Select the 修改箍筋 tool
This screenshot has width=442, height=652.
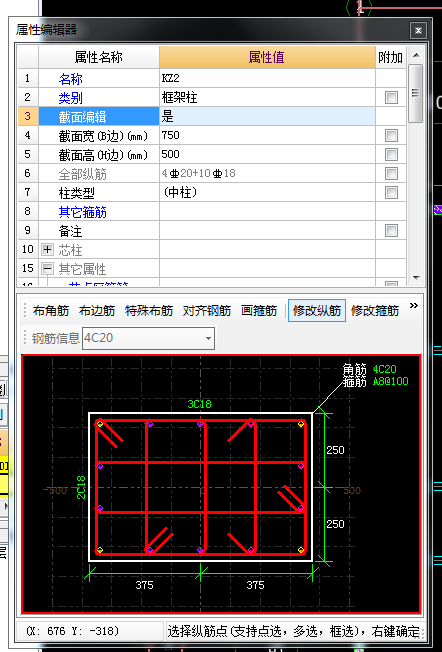(x=375, y=311)
